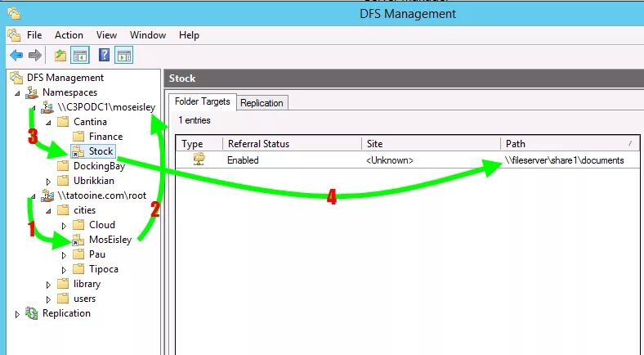644x355 pixels.
Task: Click the Namespaces node icon
Action: click(32, 92)
